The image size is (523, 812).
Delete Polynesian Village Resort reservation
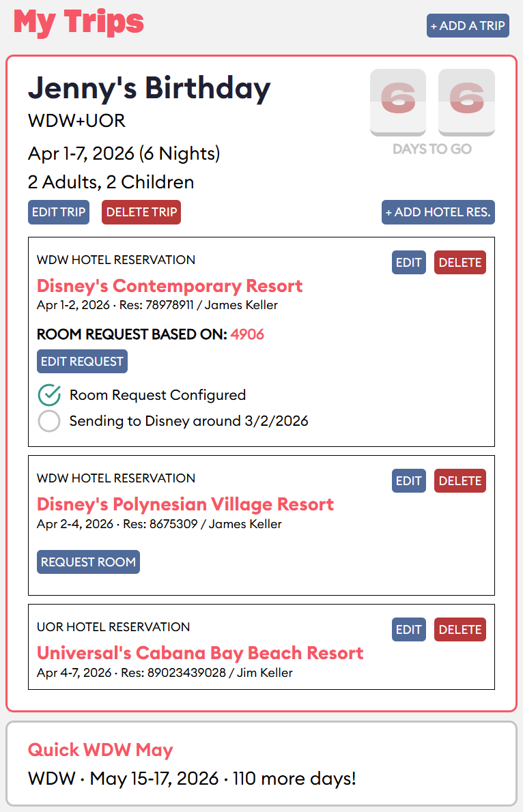click(460, 481)
